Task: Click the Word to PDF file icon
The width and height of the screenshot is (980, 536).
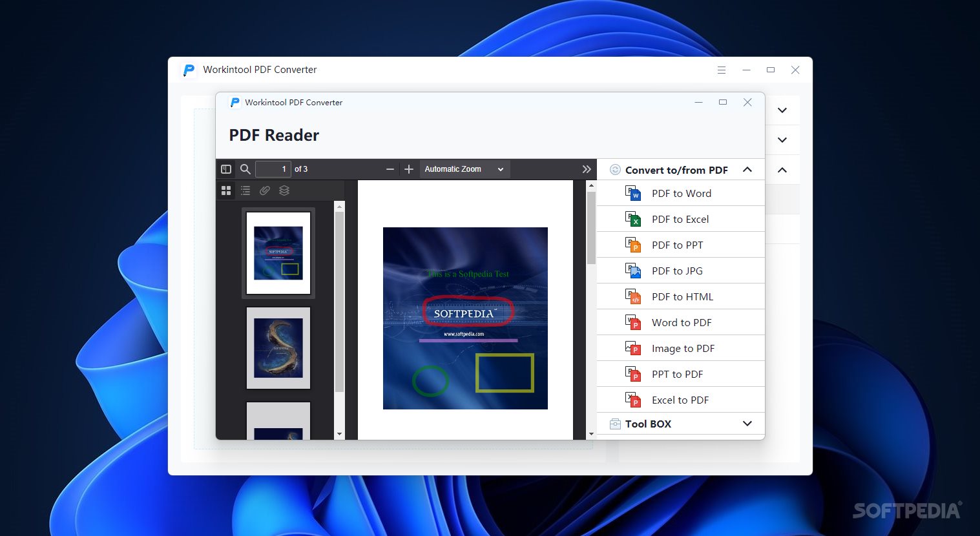Action: [633, 322]
